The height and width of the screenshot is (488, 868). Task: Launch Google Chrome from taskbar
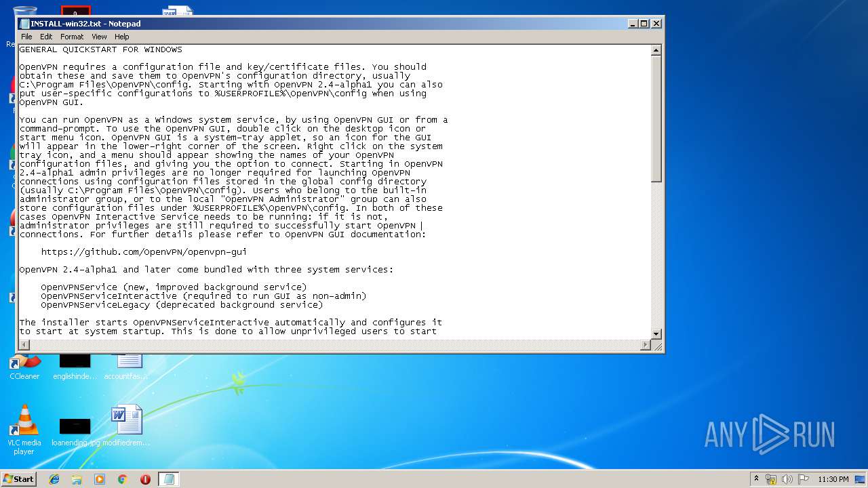click(x=122, y=479)
